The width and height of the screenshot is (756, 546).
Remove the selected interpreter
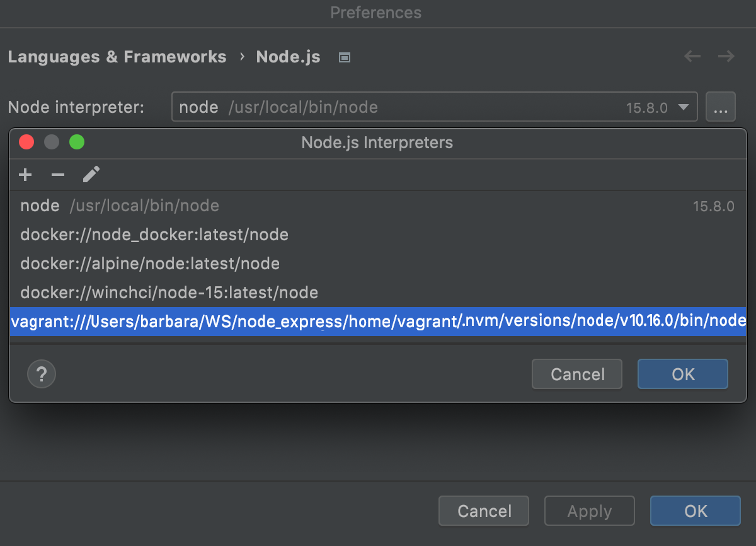pos(57,175)
